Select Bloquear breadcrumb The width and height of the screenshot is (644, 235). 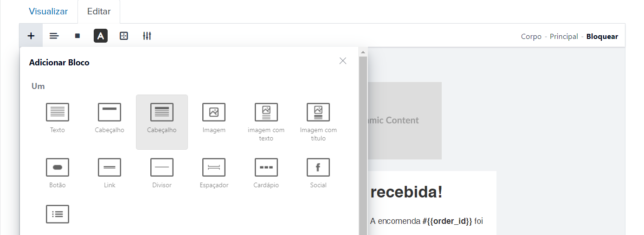pyautogui.click(x=602, y=37)
